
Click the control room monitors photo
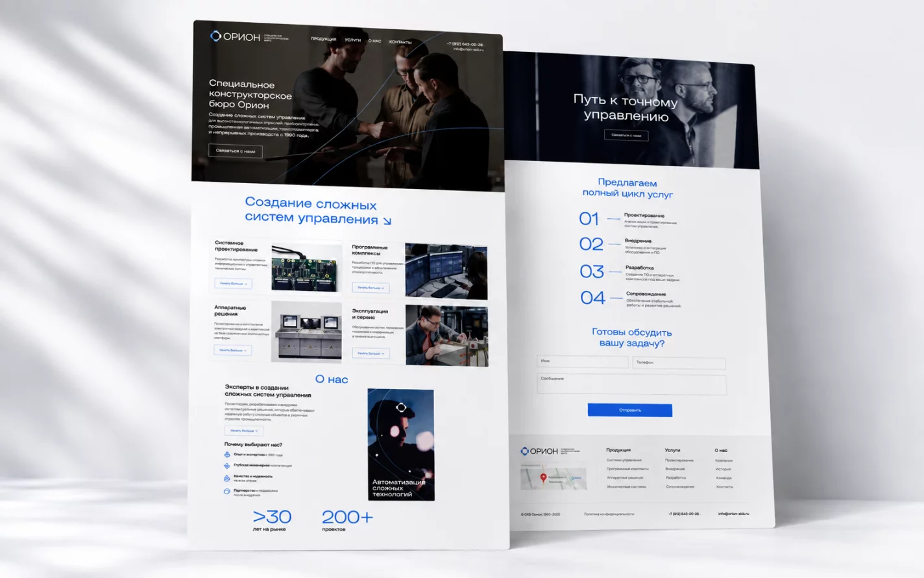(446, 271)
